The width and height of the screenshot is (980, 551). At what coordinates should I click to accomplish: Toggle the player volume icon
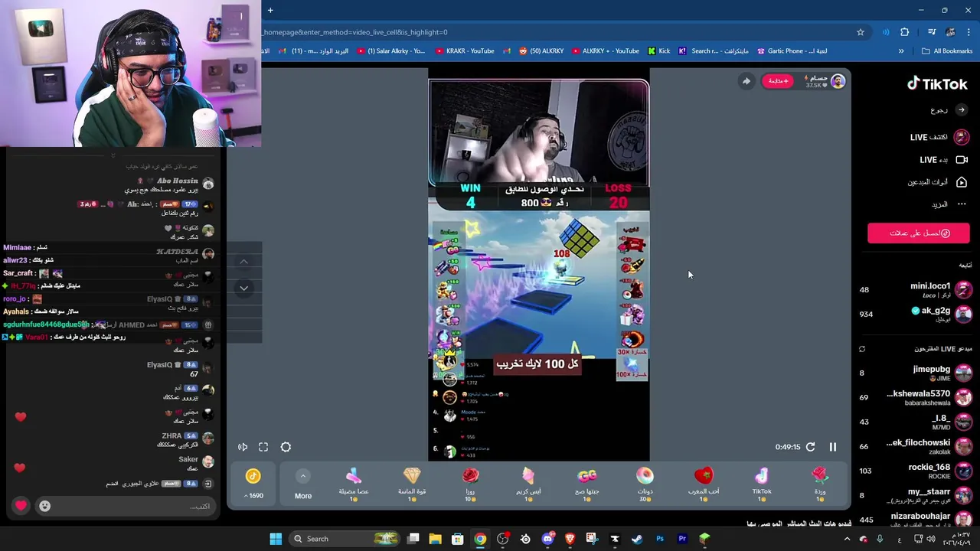[243, 447]
